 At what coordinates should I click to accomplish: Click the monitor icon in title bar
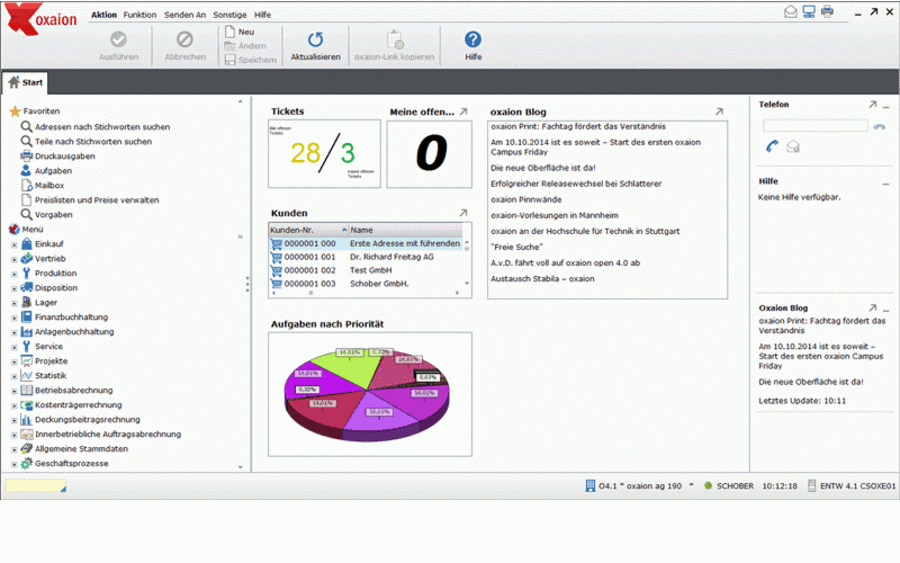(x=809, y=11)
